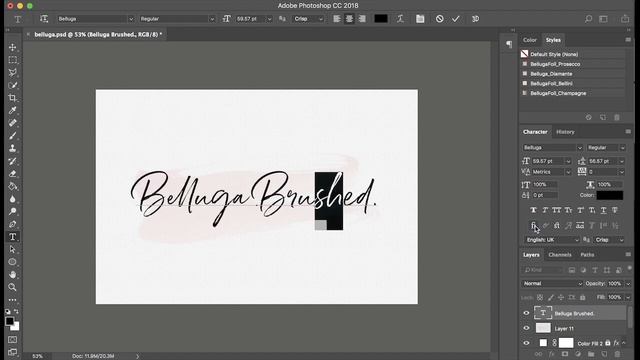The width and height of the screenshot is (640, 360).
Task: Commit current text edits checkmark
Action: point(456,19)
